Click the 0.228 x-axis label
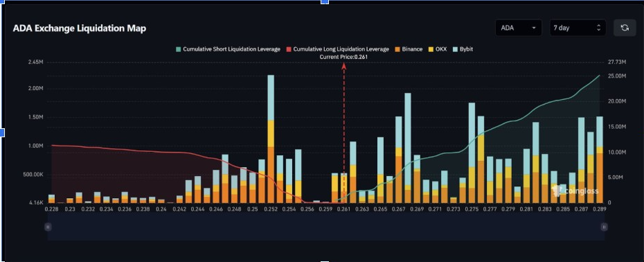The image size is (644, 262). 52,209
